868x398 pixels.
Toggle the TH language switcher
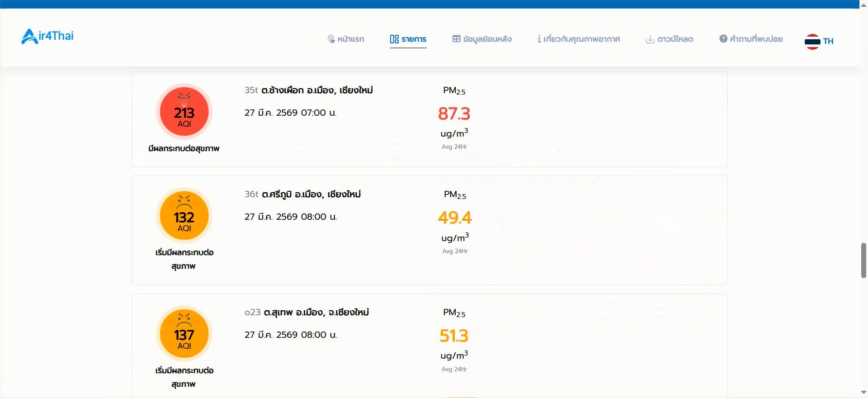point(828,41)
